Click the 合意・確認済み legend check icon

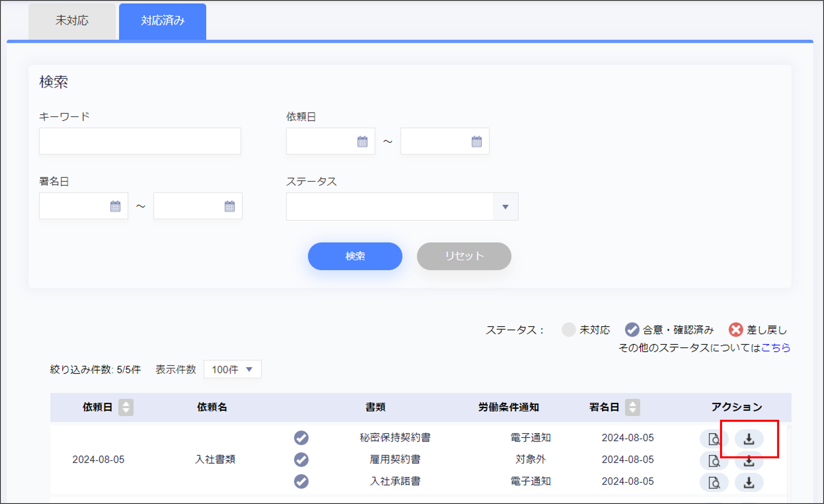coord(632,330)
